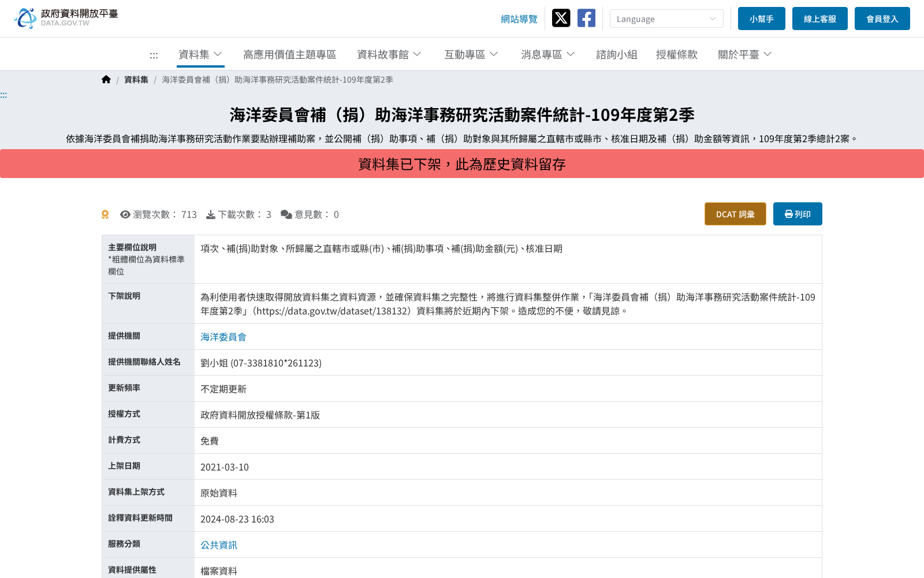The width and height of the screenshot is (924, 578).
Task: Click the main dataset title heading
Action: click(462, 115)
